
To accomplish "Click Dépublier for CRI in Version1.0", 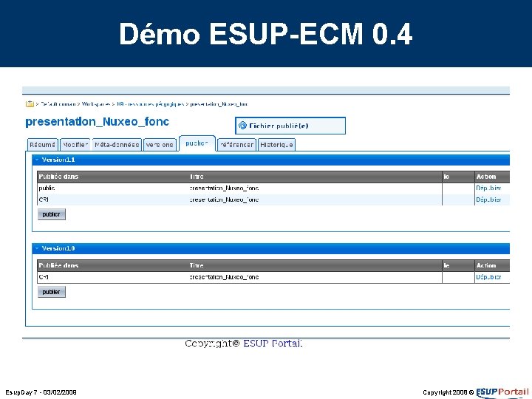I will 488,277.
